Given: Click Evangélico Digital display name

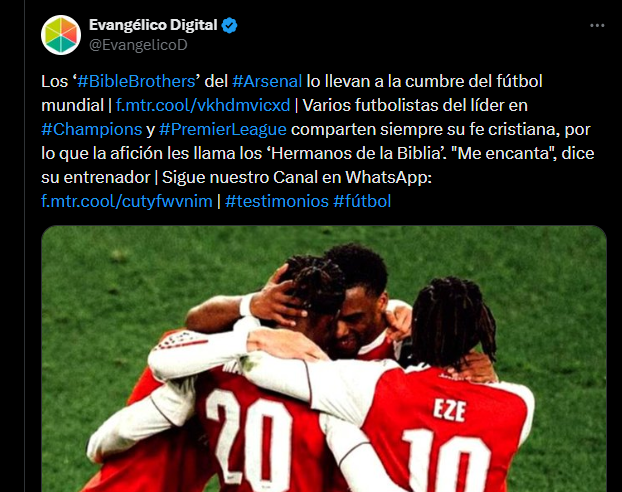Looking at the screenshot, I should tap(153, 25).
